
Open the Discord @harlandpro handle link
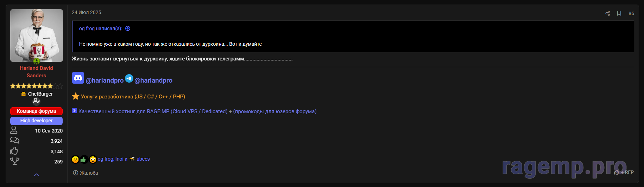[x=105, y=80]
